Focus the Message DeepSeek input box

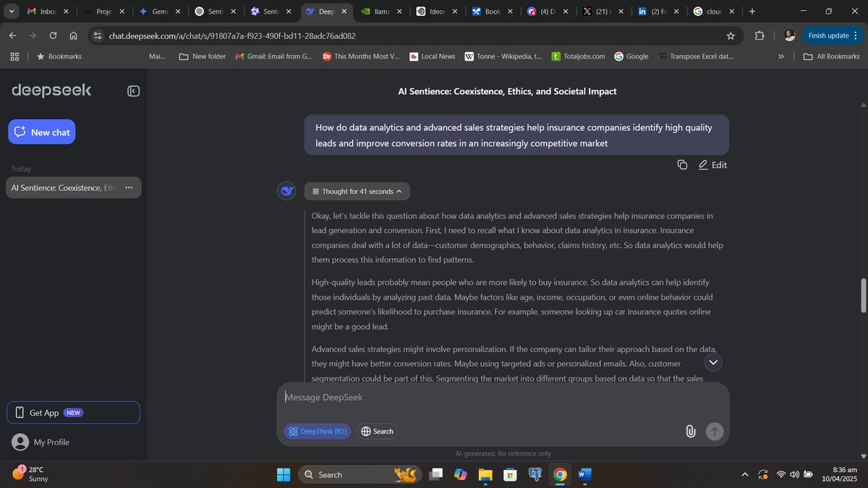[503, 397]
